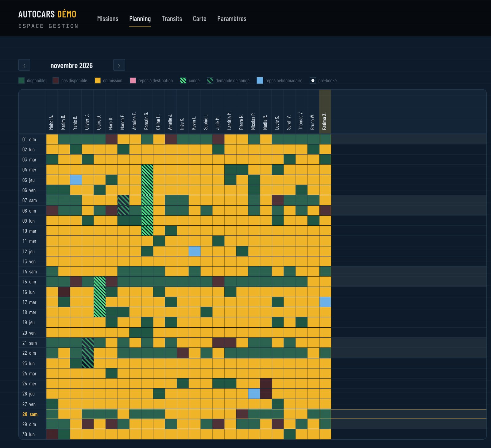Open Romain G.'s congé cell on 04 mer

[147, 170]
